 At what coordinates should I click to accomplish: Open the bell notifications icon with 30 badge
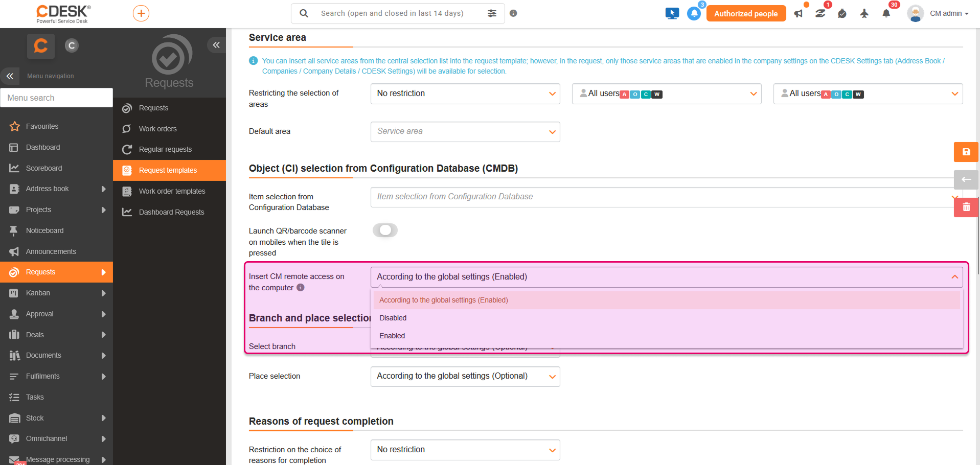click(x=886, y=14)
